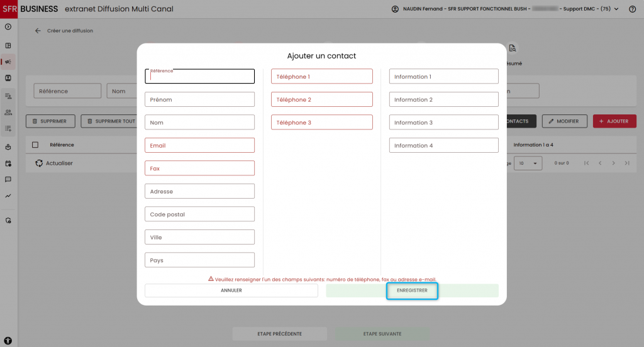Click the Prénom input field
644x347 pixels.
tap(199, 99)
